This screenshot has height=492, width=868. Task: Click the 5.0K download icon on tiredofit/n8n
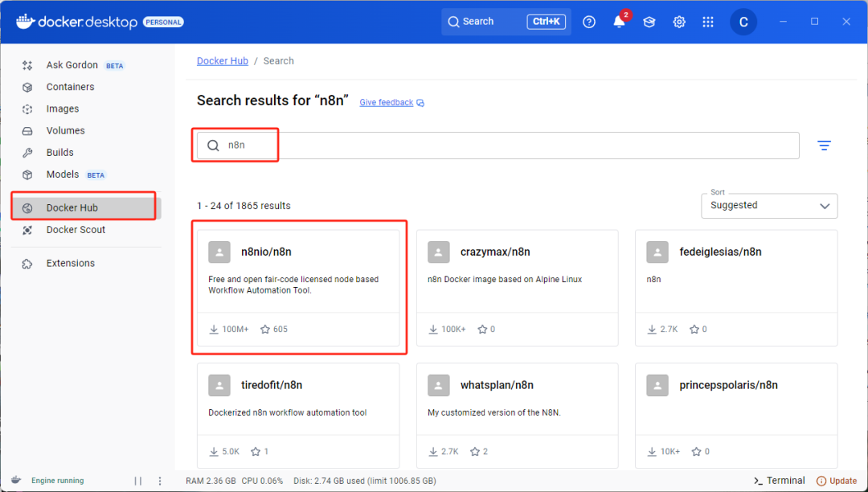pos(214,452)
